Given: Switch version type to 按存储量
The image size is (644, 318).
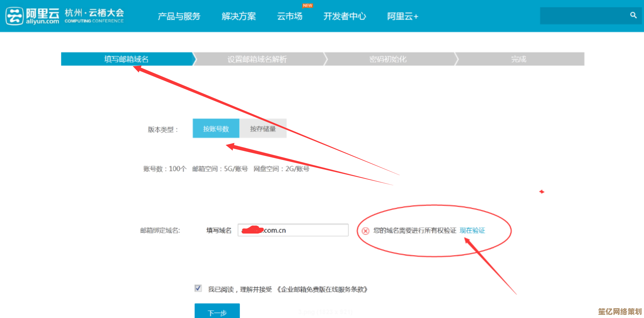Looking at the screenshot, I should (263, 129).
